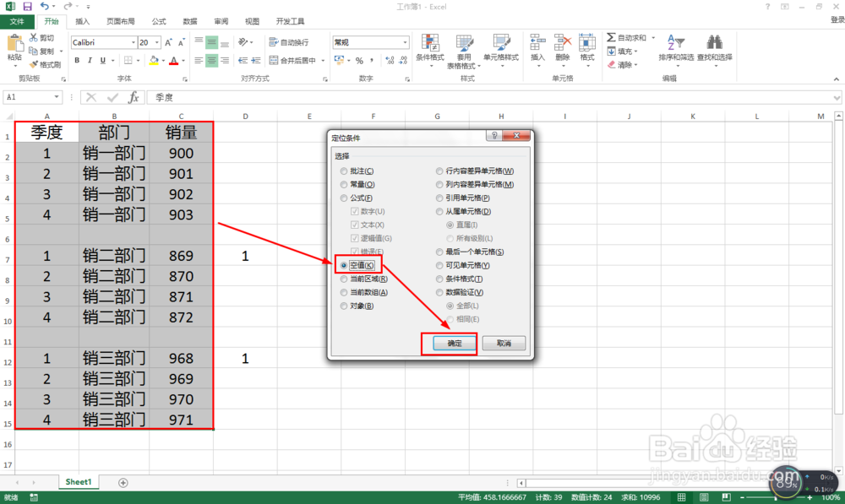Image resolution: width=845 pixels, height=504 pixels.
Task: Click the 取消 Cancel button
Action: [504, 344]
